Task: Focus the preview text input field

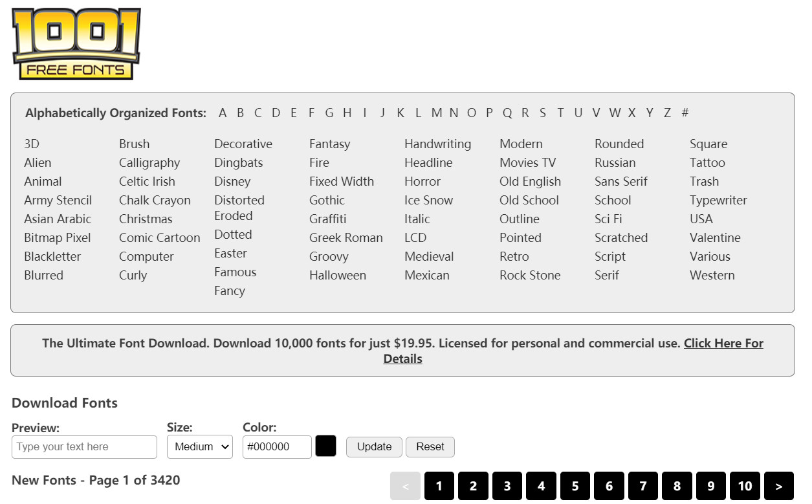Action: [84, 446]
